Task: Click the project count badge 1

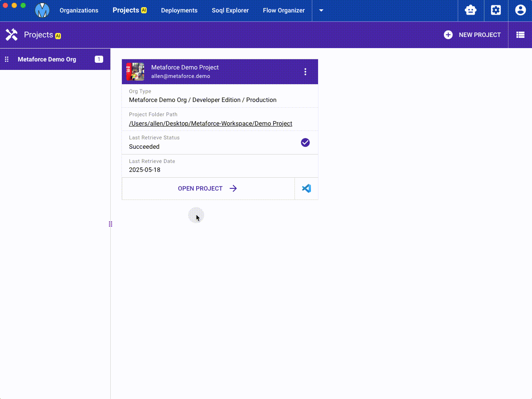Action: [99, 59]
